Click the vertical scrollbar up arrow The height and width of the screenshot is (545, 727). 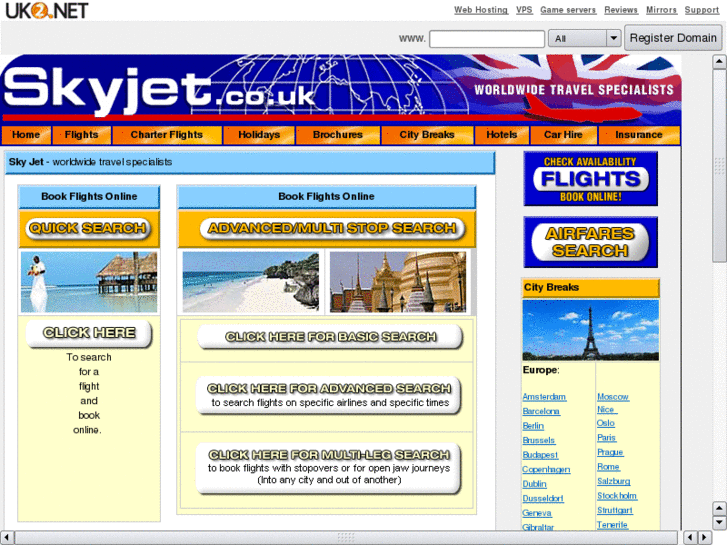coord(719,62)
